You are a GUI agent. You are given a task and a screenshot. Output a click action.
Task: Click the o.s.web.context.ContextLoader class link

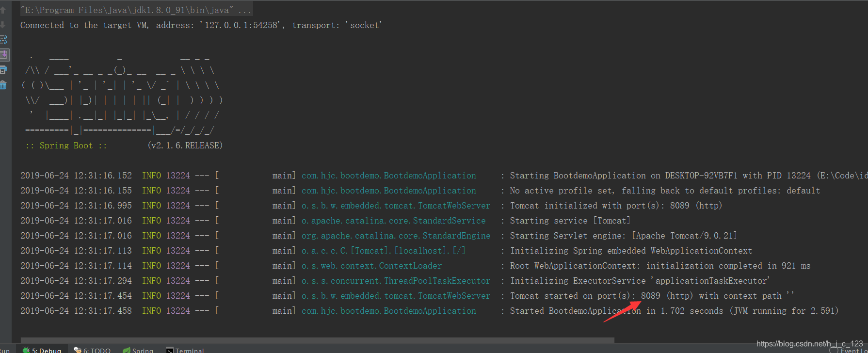click(x=372, y=266)
